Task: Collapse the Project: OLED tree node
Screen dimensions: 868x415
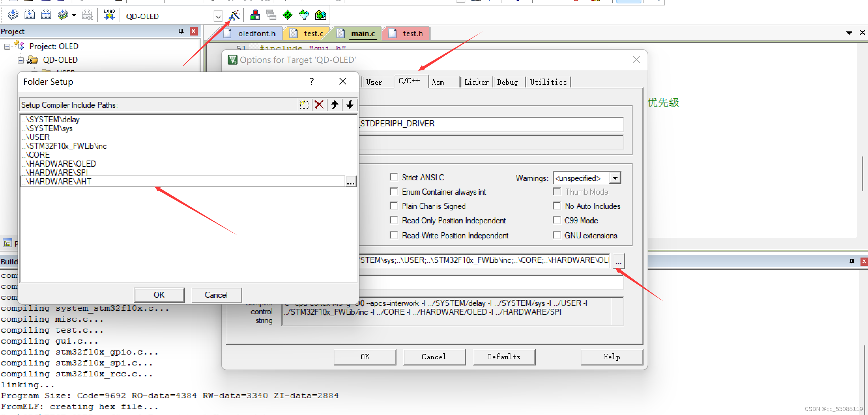Action: pyautogui.click(x=7, y=46)
